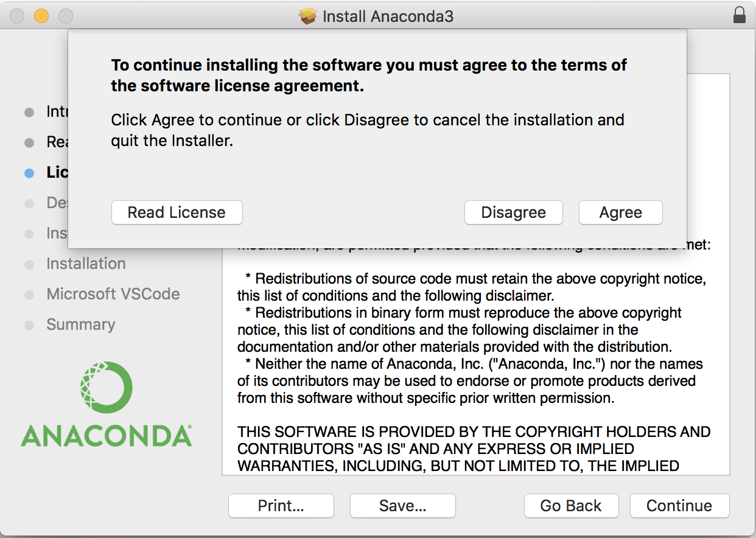Click the yellow minimize window button

(x=41, y=16)
